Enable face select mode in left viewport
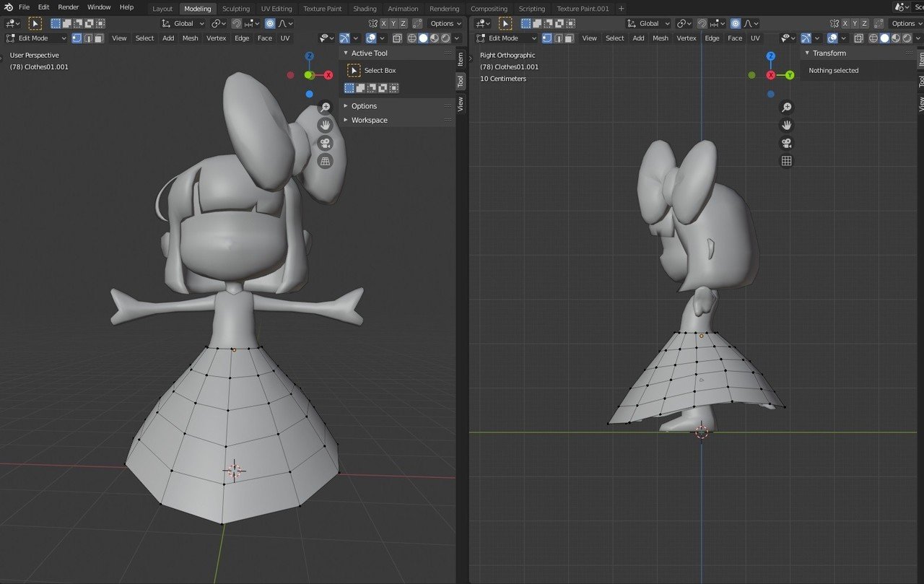 click(99, 38)
